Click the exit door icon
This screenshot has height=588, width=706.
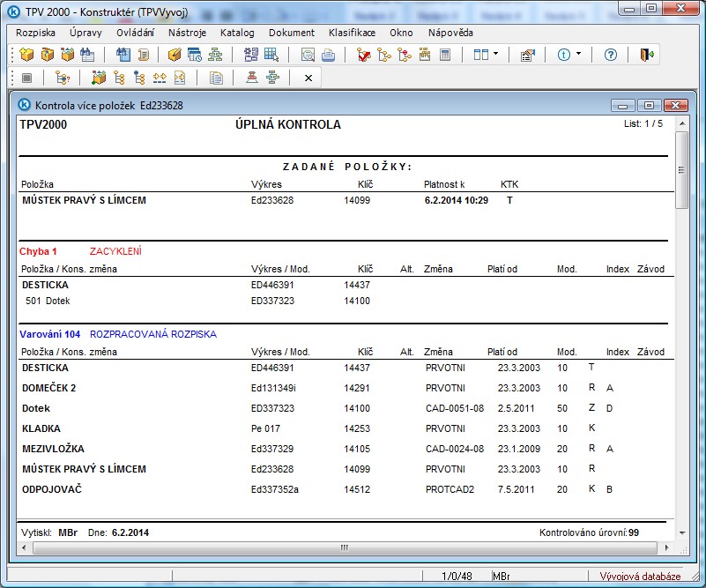coord(647,55)
